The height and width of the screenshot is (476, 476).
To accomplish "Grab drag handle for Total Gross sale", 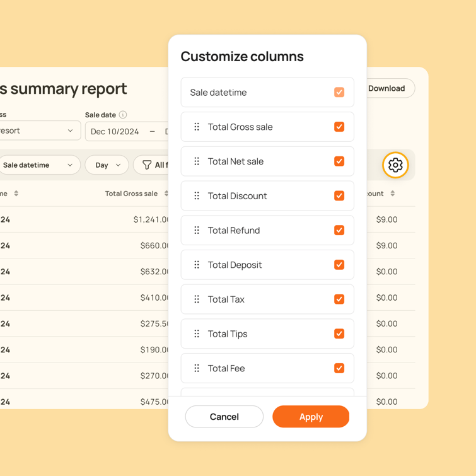I will click(x=197, y=127).
